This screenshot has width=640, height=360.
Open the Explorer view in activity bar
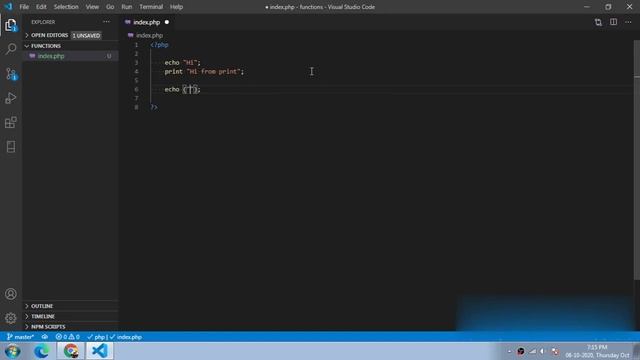coord(11,25)
